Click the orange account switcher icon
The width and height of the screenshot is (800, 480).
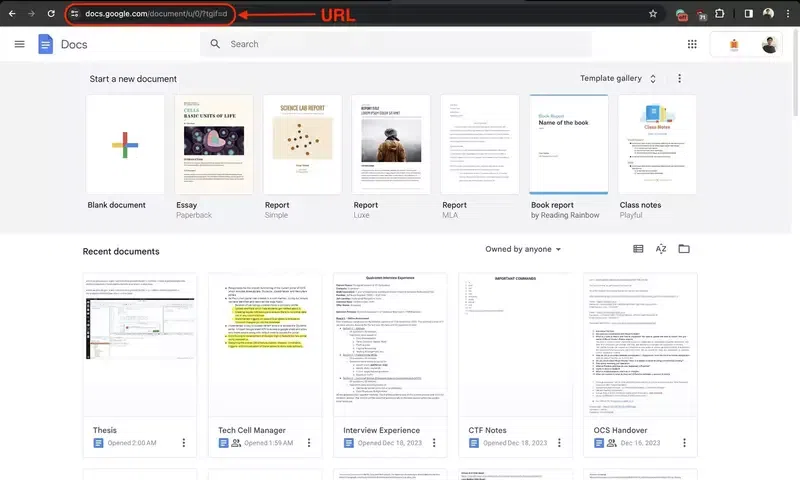click(734, 44)
